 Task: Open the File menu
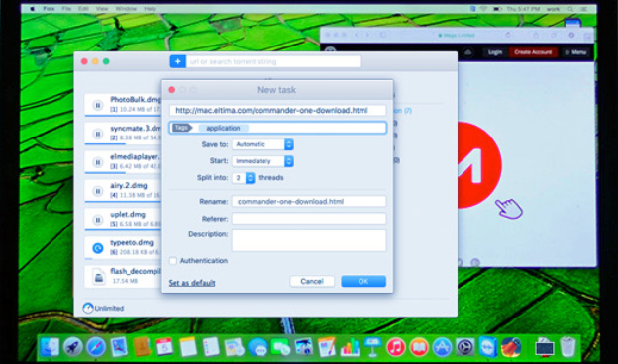pyautogui.click(x=66, y=9)
